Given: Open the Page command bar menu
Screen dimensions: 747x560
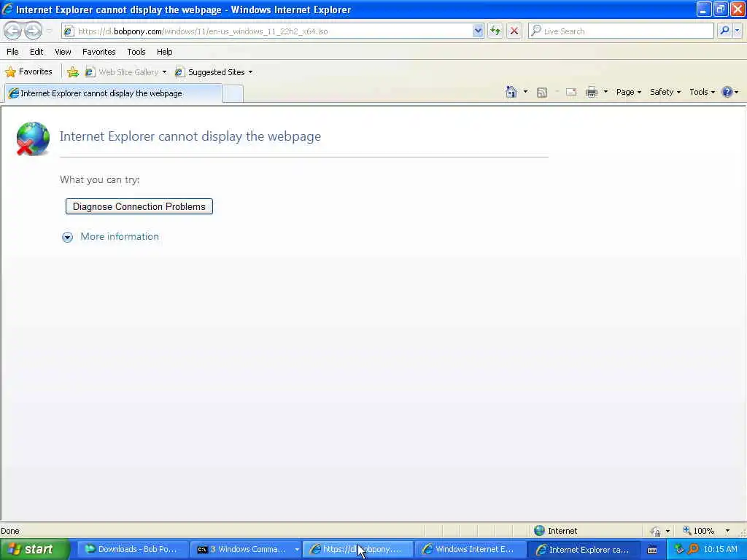Looking at the screenshot, I should point(628,92).
